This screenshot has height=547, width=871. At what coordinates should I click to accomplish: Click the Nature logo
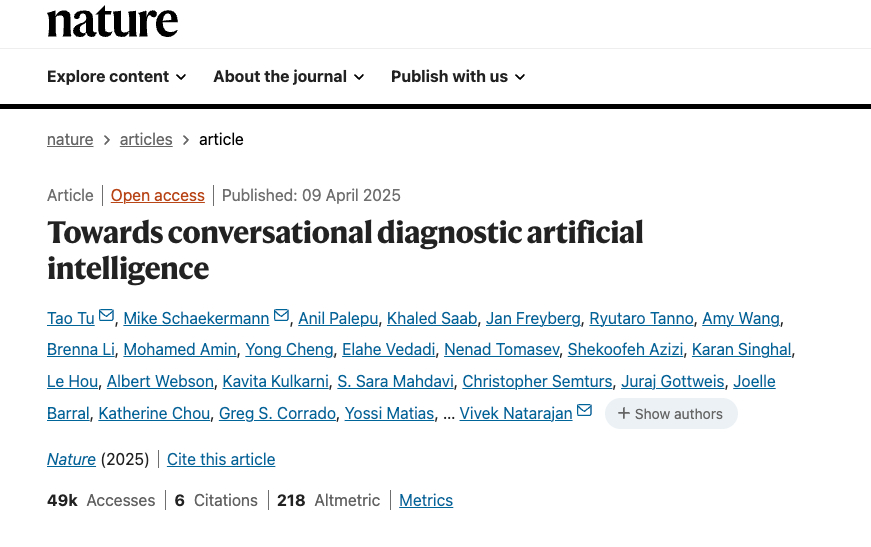[x=112, y=21]
